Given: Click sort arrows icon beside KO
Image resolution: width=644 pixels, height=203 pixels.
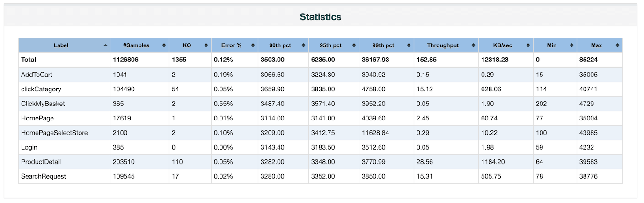Looking at the screenshot, I should (x=206, y=45).
